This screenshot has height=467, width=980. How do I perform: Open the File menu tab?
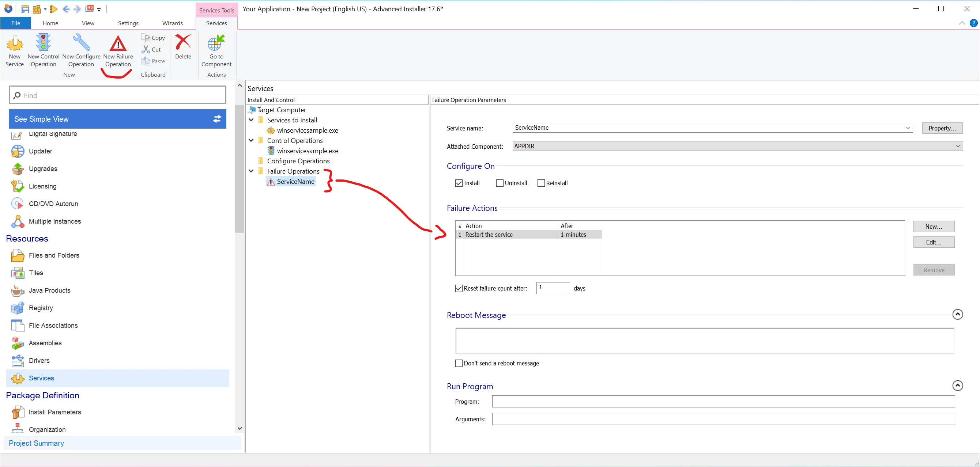[x=16, y=23]
